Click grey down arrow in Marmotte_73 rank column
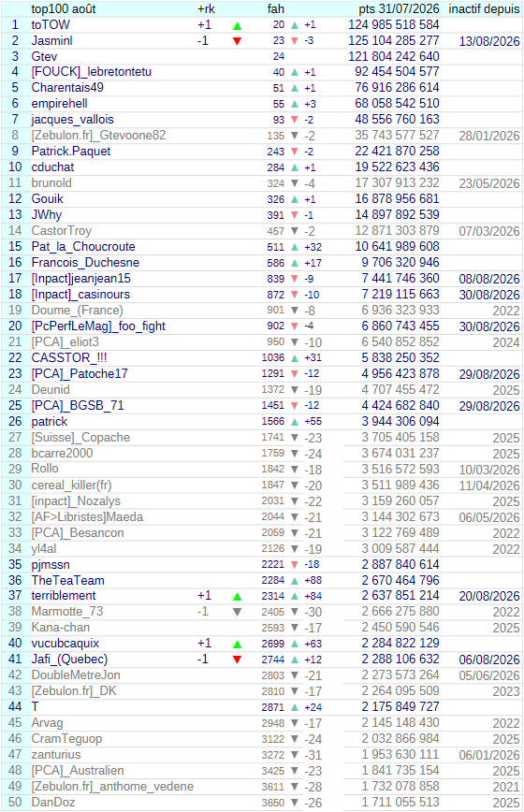Screen dimensions: 524x812 point(237,612)
